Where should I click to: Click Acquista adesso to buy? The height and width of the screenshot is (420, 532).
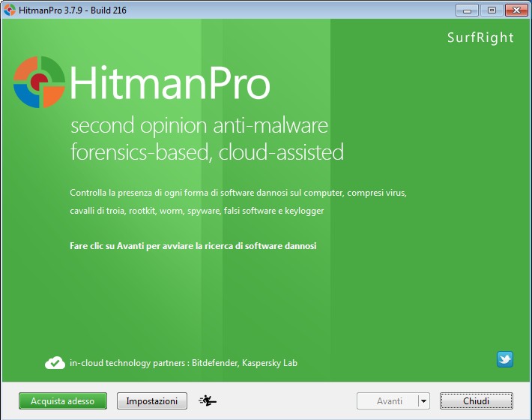pos(63,401)
